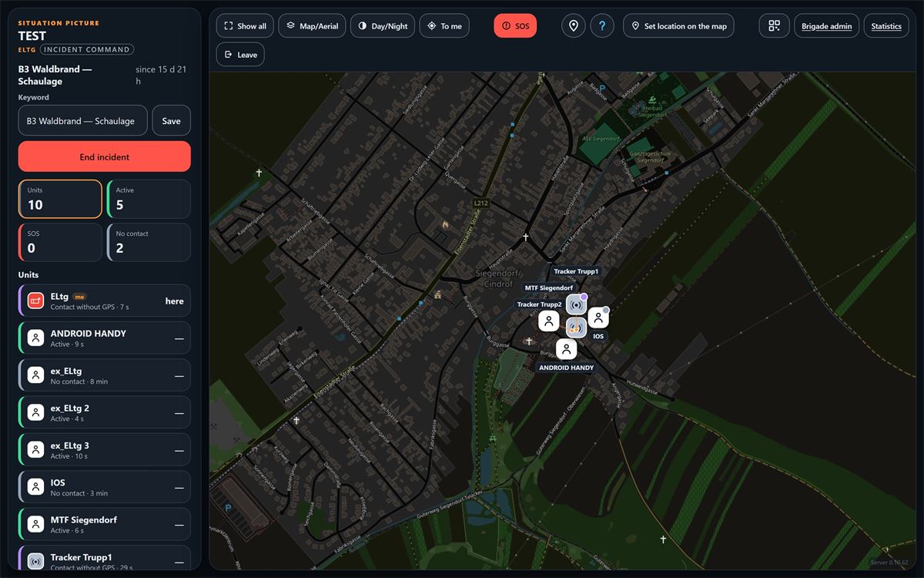Click the End incident button
The width and height of the screenshot is (924, 578).
(x=105, y=156)
